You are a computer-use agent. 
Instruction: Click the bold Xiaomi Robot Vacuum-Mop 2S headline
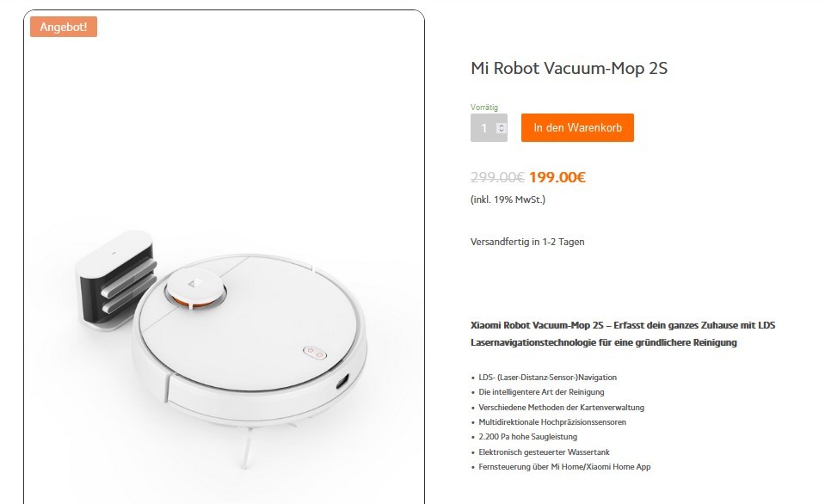tap(623, 334)
